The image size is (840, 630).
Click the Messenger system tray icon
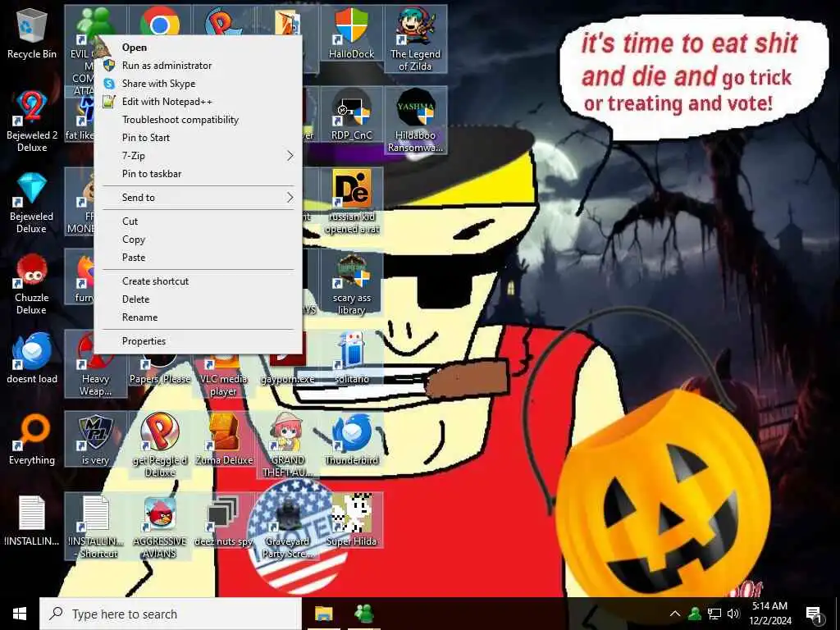(x=695, y=614)
